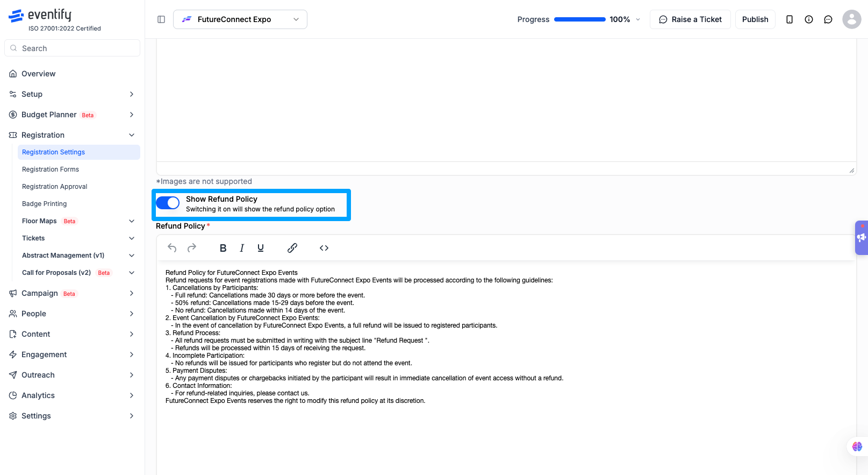Expand the Progress 100% dropdown arrow
The height and width of the screenshot is (475, 868).
pyautogui.click(x=638, y=19)
